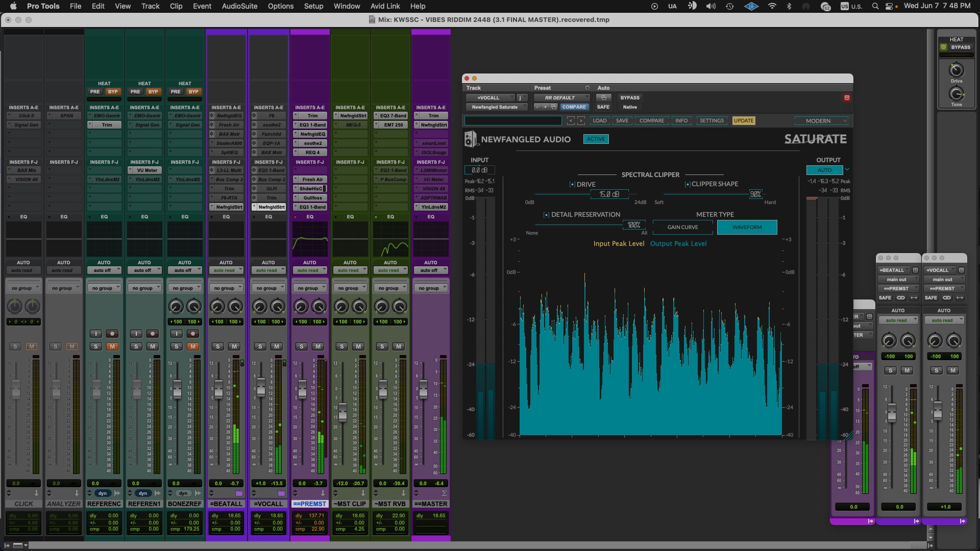Image resolution: width=980 pixels, height=551 pixels.
Task: Expand the output AUTO dropdown arrow
Action: pos(847,170)
